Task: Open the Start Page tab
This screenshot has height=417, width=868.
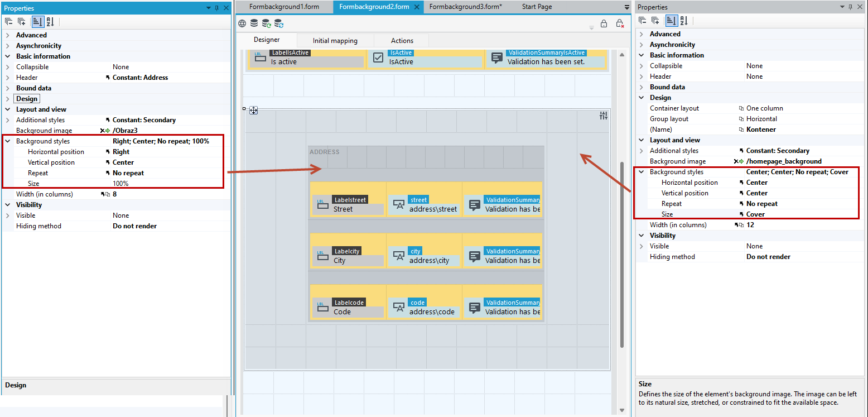Action: pyautogui.click(x=537, y=7)
